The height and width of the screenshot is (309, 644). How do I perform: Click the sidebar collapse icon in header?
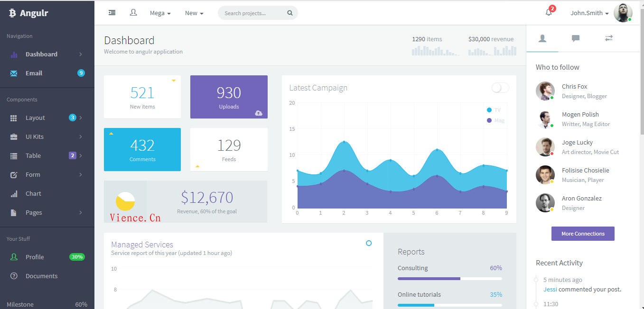pos(112,13)
